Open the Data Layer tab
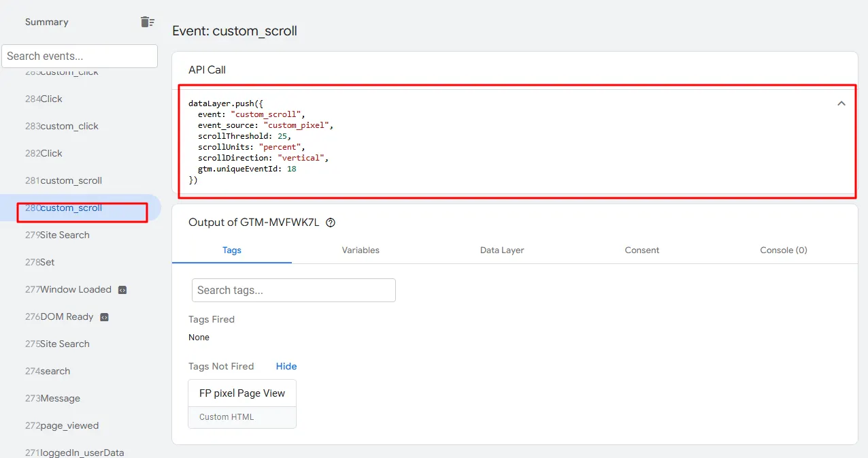 coord(502,250)
